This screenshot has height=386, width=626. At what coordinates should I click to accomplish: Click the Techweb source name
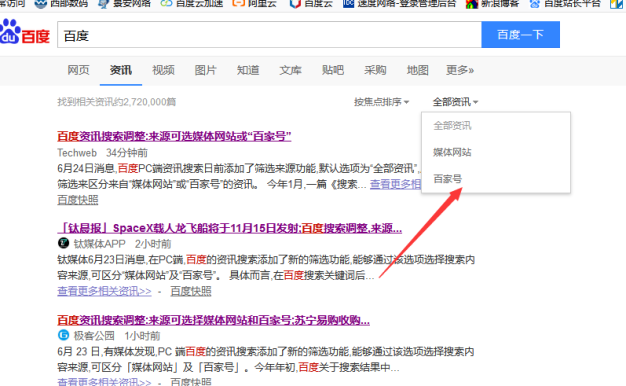pyautogui.click(x=77, y=153)
